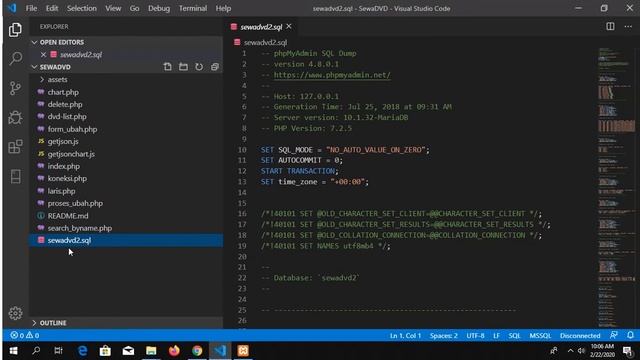Open Source Control view
Image resolution: width=640 pixels, height=360 pixels.
point(15,88)
